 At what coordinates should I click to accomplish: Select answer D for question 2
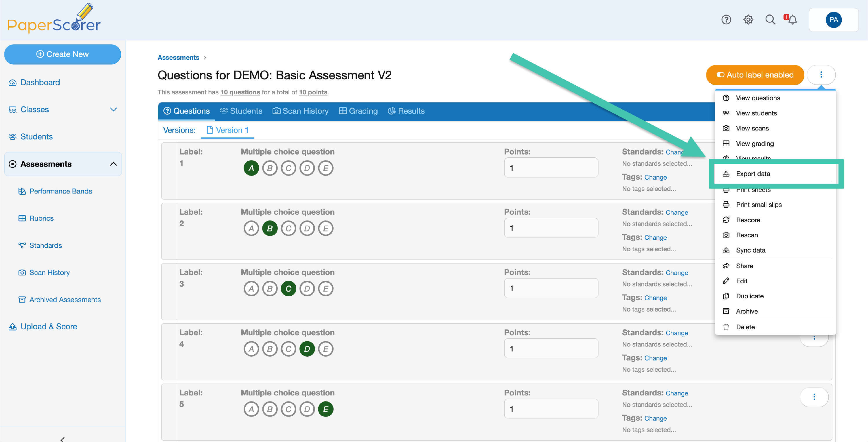307,229
